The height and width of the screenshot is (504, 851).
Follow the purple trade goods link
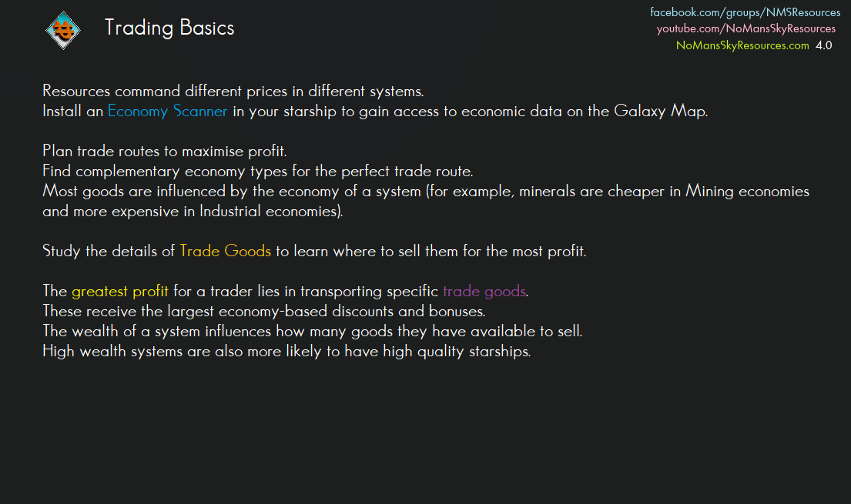484,292
